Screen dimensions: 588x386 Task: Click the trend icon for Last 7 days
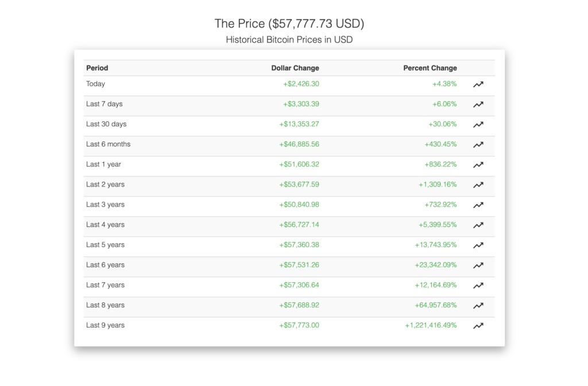[x=478, y=104]
